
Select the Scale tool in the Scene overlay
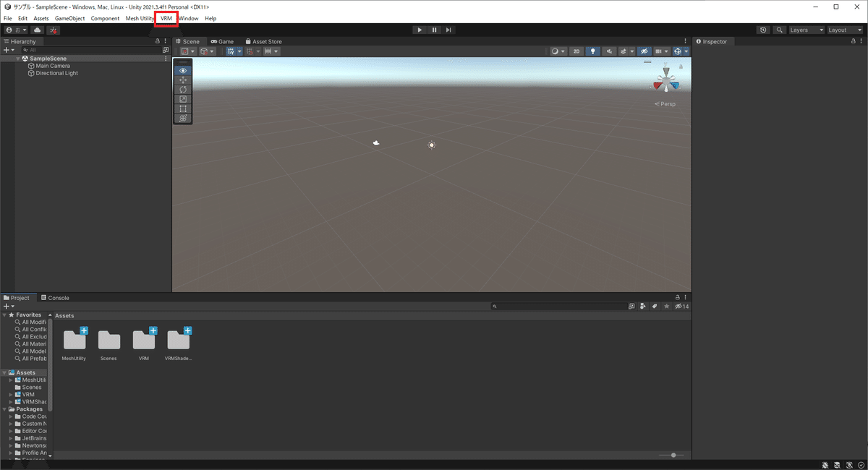[x=183, y=98]
